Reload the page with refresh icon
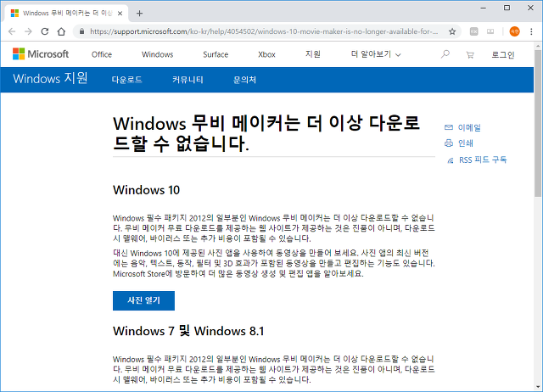 45,31
